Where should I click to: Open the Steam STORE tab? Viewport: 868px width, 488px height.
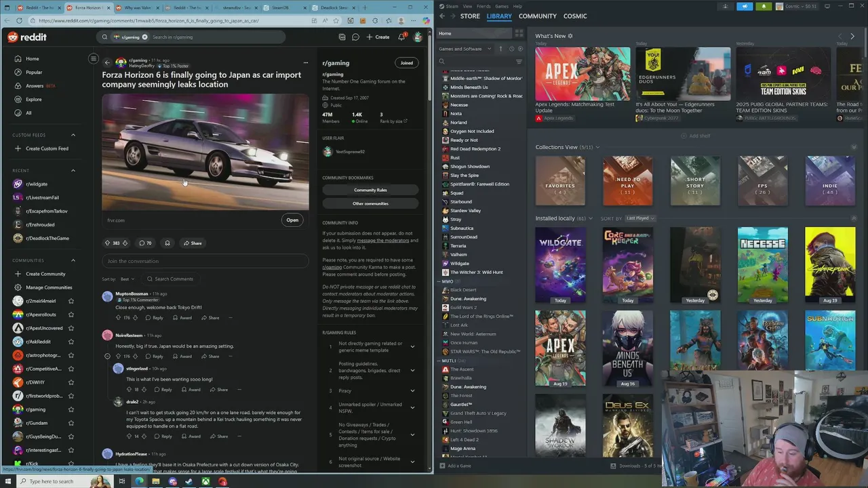pos(470,16)
